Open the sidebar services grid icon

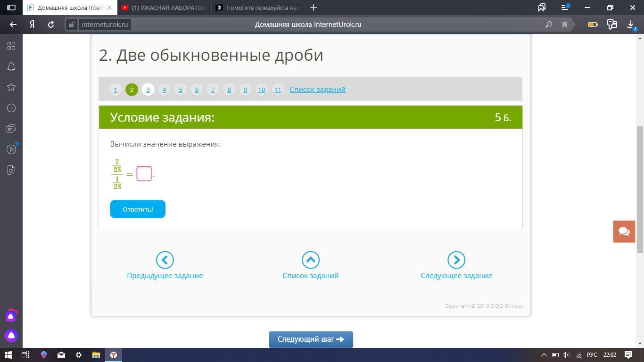[x=11, y=46]
